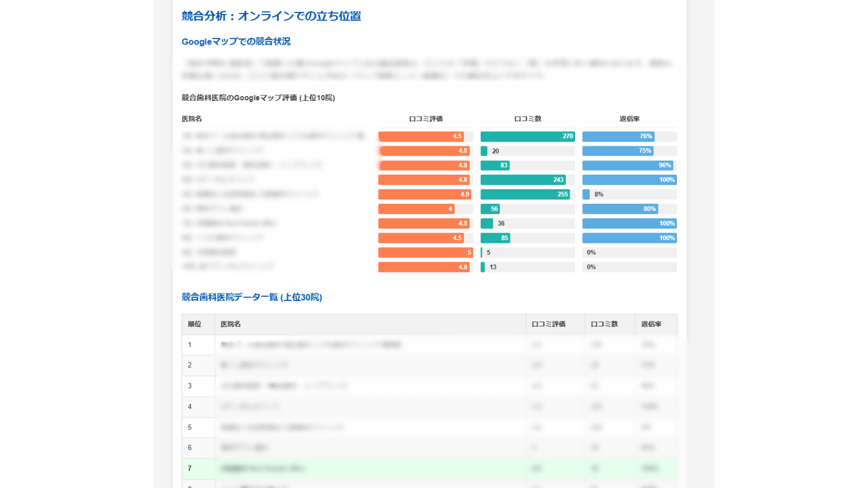868x488 pixels.
Task: Select the small 8% reply rate bar
Action: tap(585, 194)
